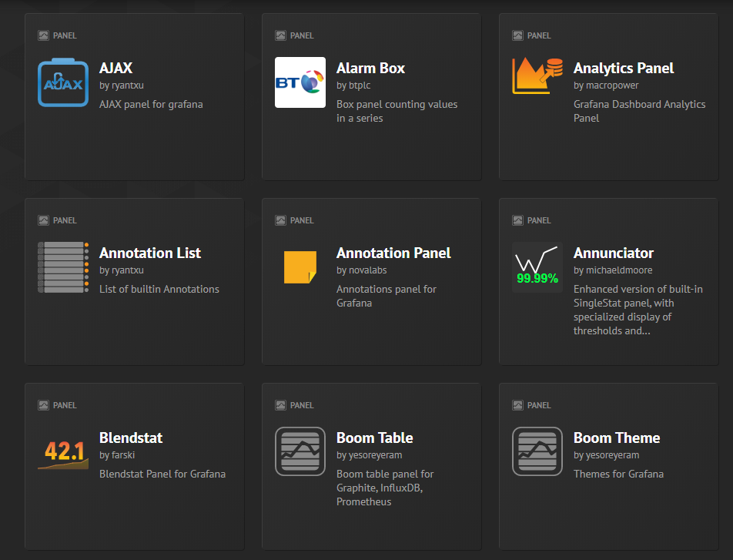Click the Blendstat 42.1 icon
This screenshot has width=733, height=560.
[63, 454]
